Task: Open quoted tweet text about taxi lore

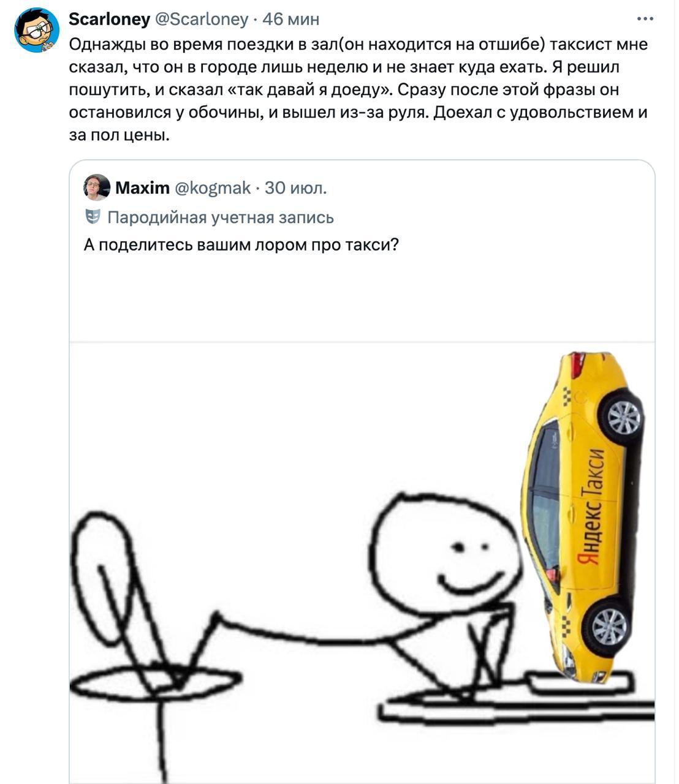Action: [x=241, y=245]
